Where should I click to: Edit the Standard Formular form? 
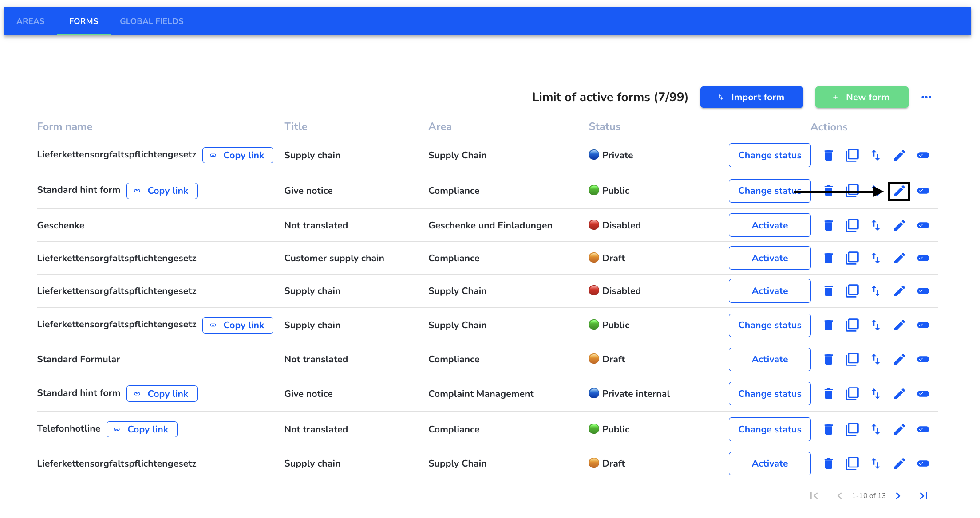(899, 359)
